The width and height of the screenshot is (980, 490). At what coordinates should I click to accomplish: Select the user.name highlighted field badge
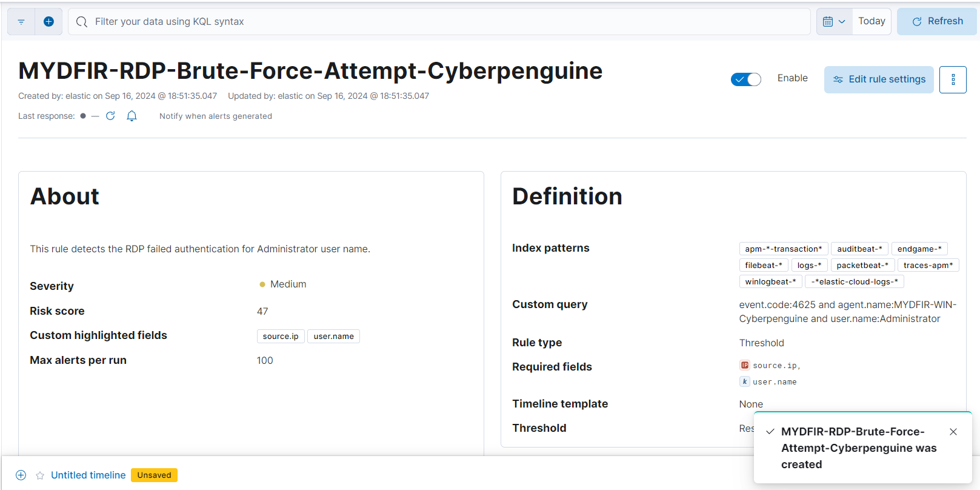333,337
